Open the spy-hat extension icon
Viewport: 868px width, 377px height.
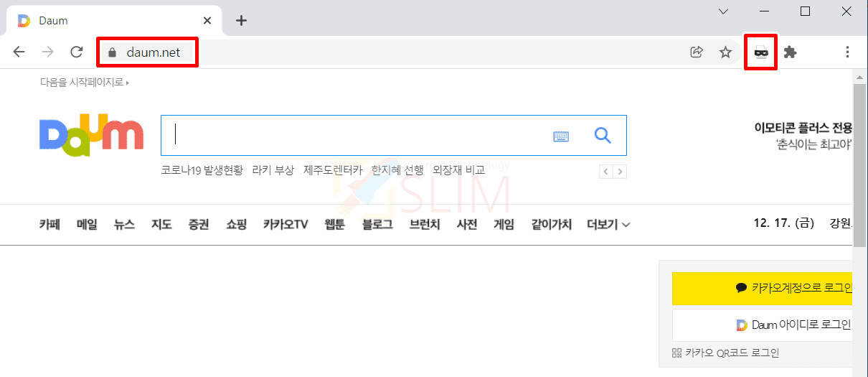[761, 52]
